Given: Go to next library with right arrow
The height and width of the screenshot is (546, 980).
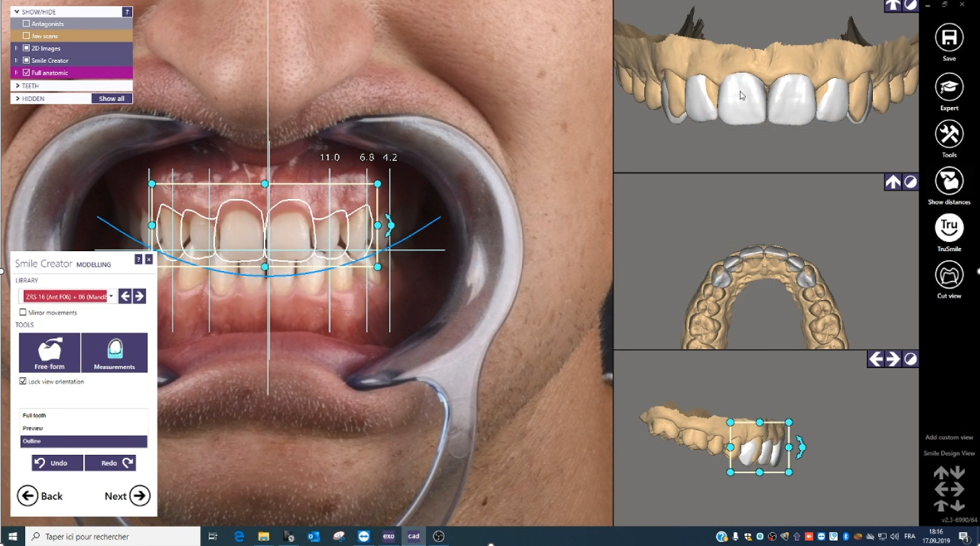Looking at the screenshot, I should [140, 296].
